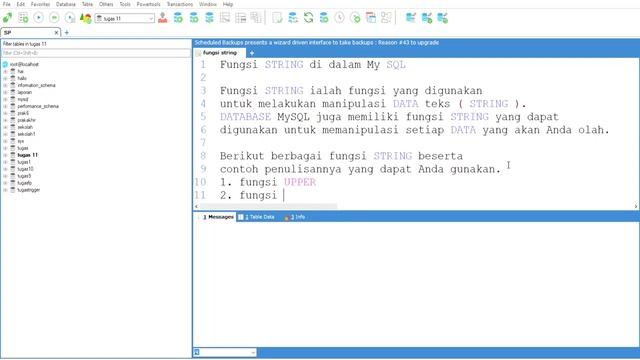
Task: Click round icon with green badge after clock
Action: coord(355,18)
